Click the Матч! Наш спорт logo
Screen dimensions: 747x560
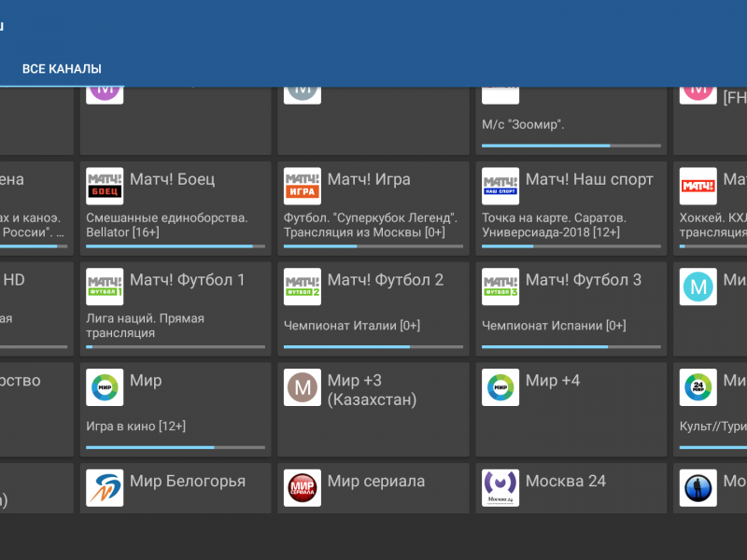[x=500, y=186]
